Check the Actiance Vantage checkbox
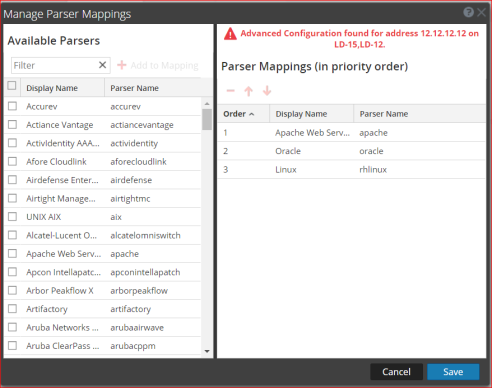 coord(12,125)
